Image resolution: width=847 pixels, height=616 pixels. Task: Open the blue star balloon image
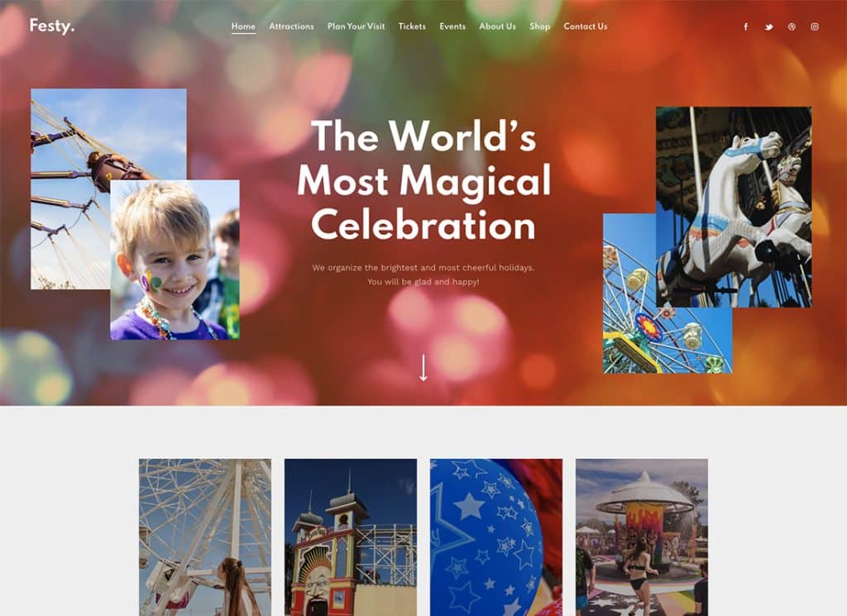[x=496, y=537]
